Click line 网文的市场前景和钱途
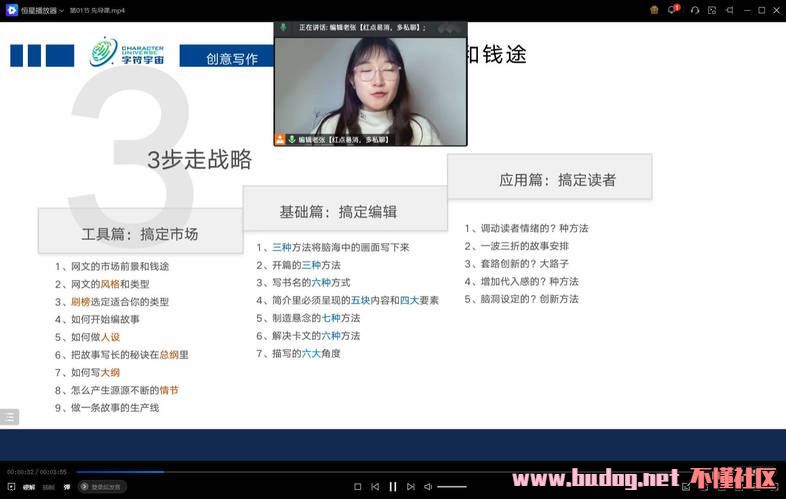 112,266
